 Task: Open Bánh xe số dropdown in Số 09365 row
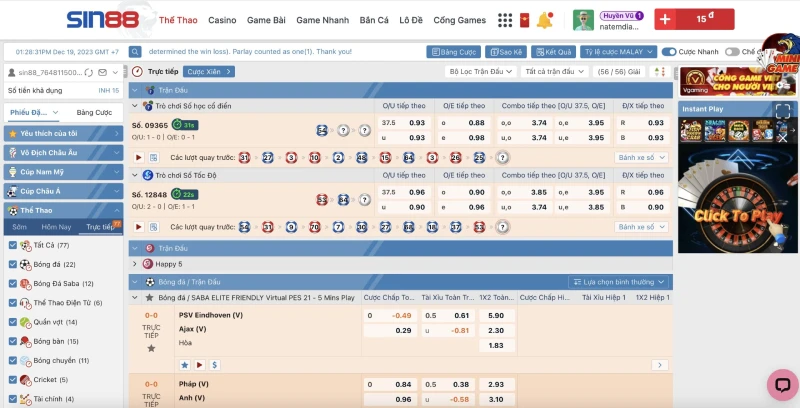click(641, 158)
